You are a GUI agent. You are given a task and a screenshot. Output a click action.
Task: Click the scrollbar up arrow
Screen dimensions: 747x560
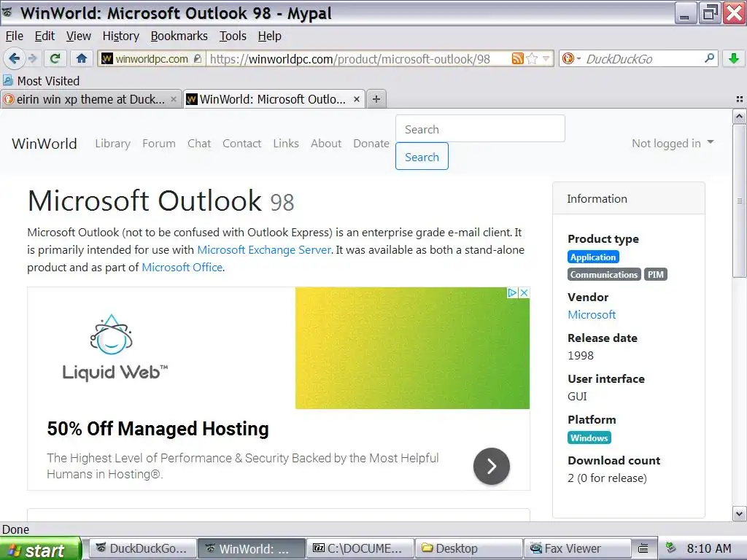tap(739, 116)
